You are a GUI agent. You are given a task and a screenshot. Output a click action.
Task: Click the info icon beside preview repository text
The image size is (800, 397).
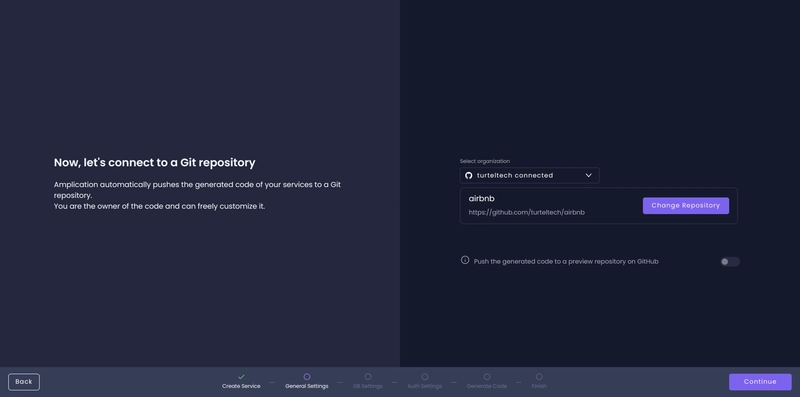pyautogui.click(x=465, y=260)
